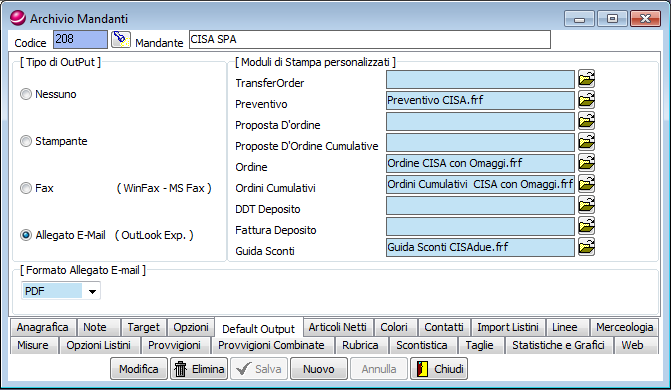Select the Stampante radio button

click(x=26, y=141)
